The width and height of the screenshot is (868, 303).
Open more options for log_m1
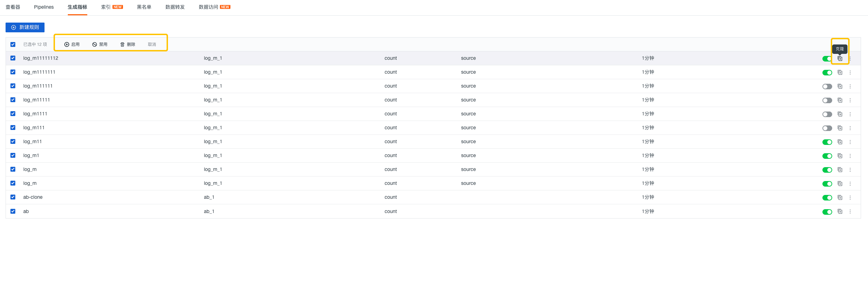850,156
